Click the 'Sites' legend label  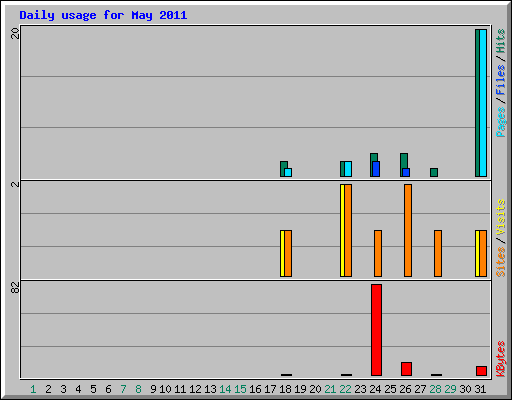500,262
